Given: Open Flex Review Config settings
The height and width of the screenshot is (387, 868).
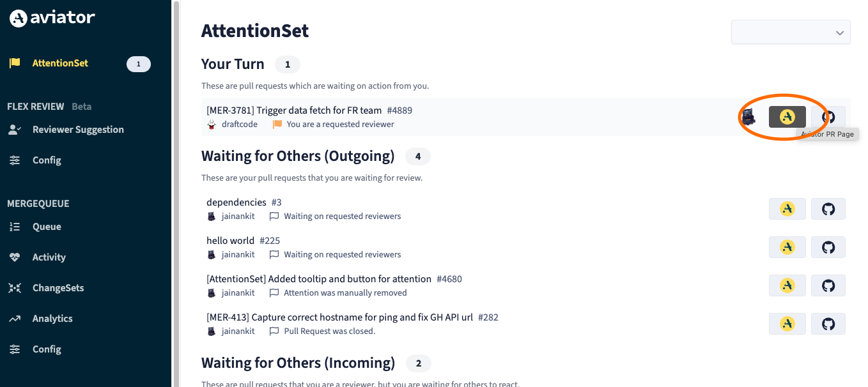Looking at the screenshot, I should click(x=47, y=160).
